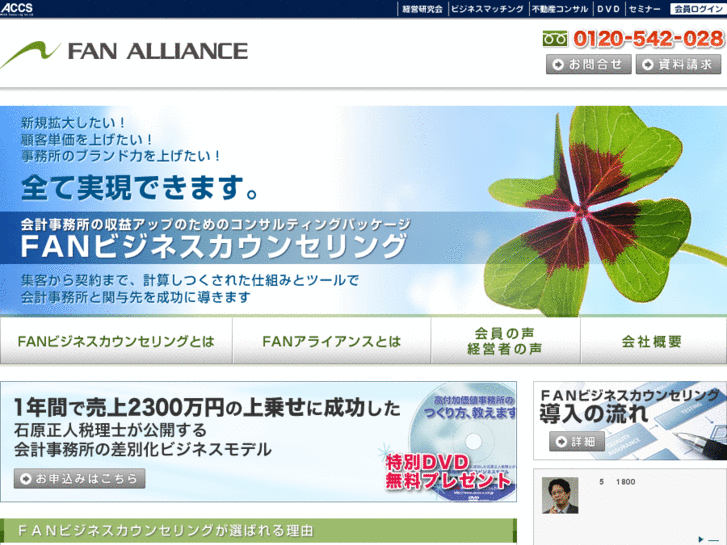Open the セミナー menu item

click(644, 9)
